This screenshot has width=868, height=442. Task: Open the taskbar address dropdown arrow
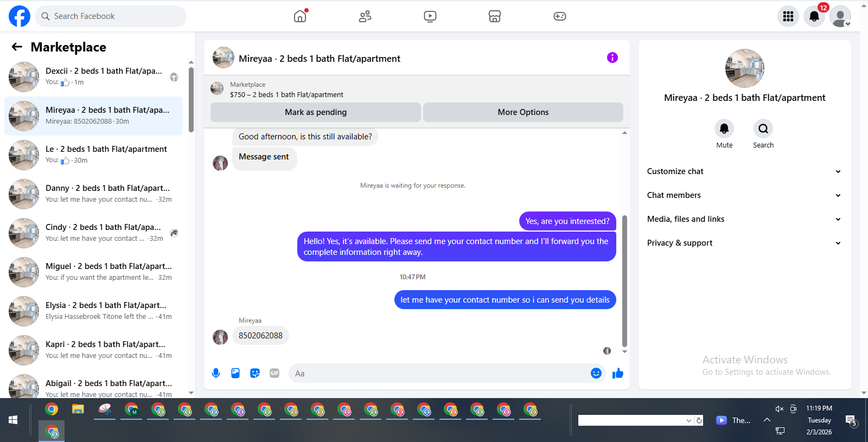689,420
